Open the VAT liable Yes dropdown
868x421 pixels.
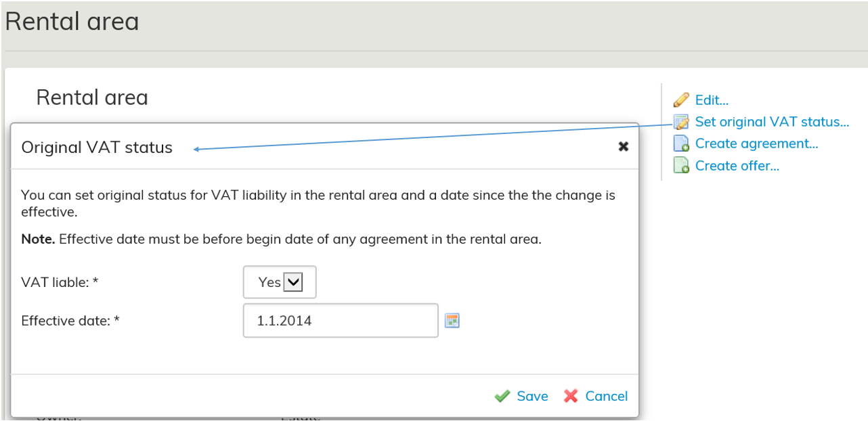pos(279,282)
